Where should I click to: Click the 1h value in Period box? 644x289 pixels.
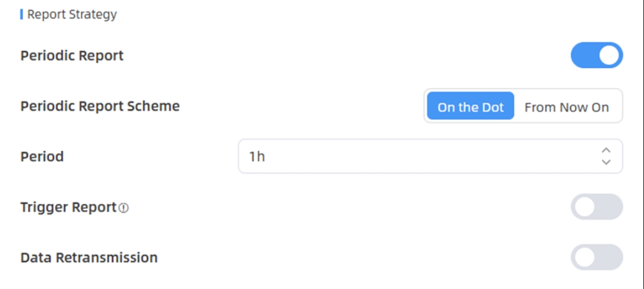tap(257, 156)
